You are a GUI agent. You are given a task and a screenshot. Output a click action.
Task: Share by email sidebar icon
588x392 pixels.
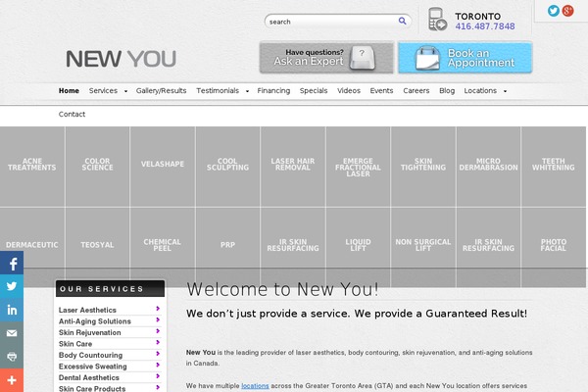click(x=12, y=333)
